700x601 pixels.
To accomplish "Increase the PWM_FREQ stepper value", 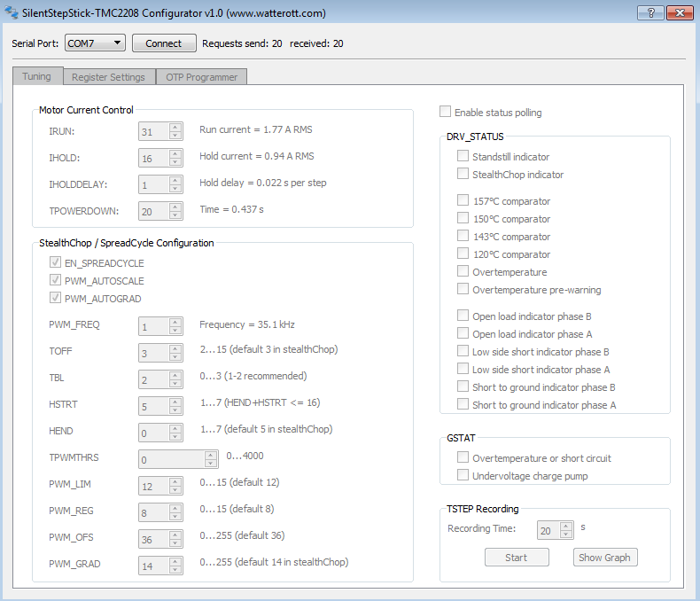I will (176, 323).
